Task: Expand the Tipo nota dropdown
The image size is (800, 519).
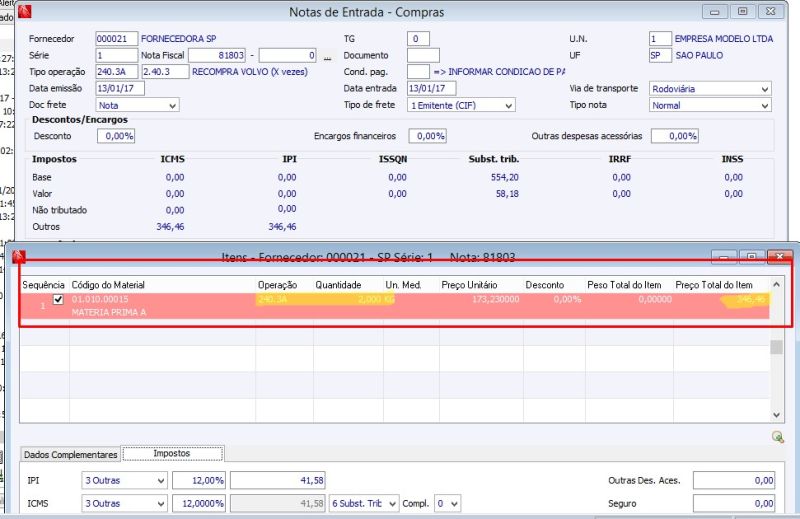Action: pos(764,105)
